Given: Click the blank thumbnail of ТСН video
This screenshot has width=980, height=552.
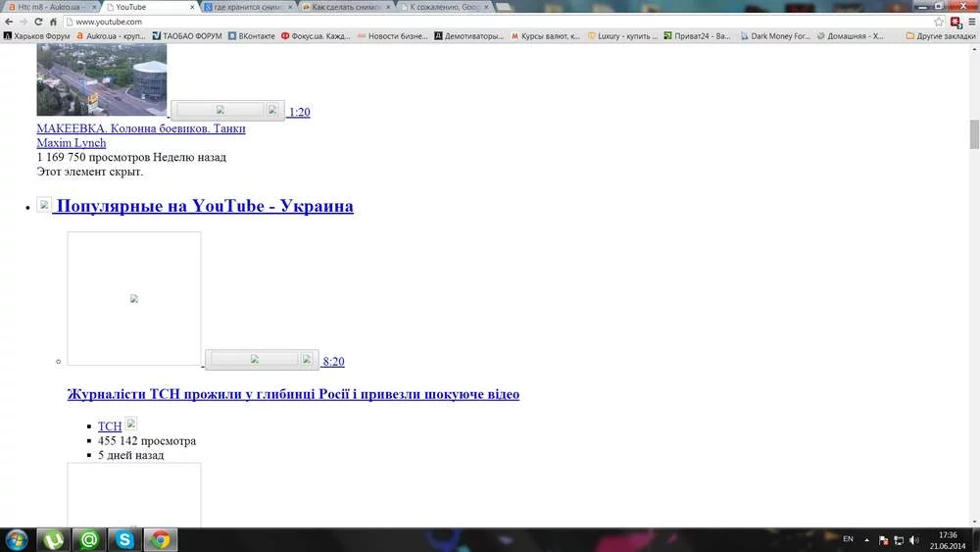Looking at the screenshot, I should click(x=133, y=299).
